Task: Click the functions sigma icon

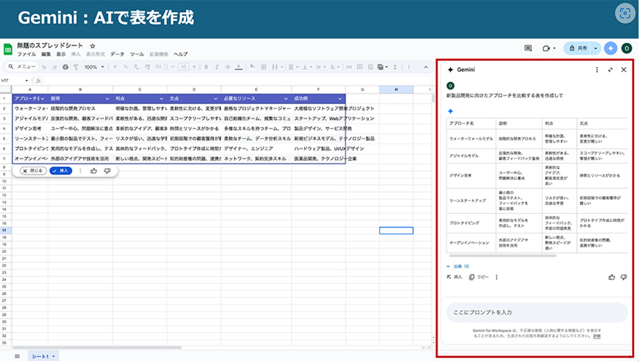Action: click(x=395, y=67)
